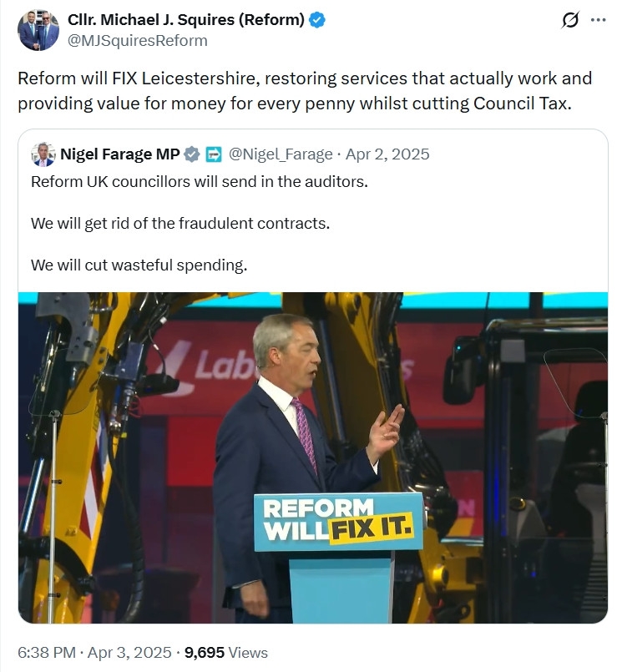The width and height of the screenshot is (622, 672).
Task: Click the Reform arrow affiliate badge icon
Action: pos(214,154)
